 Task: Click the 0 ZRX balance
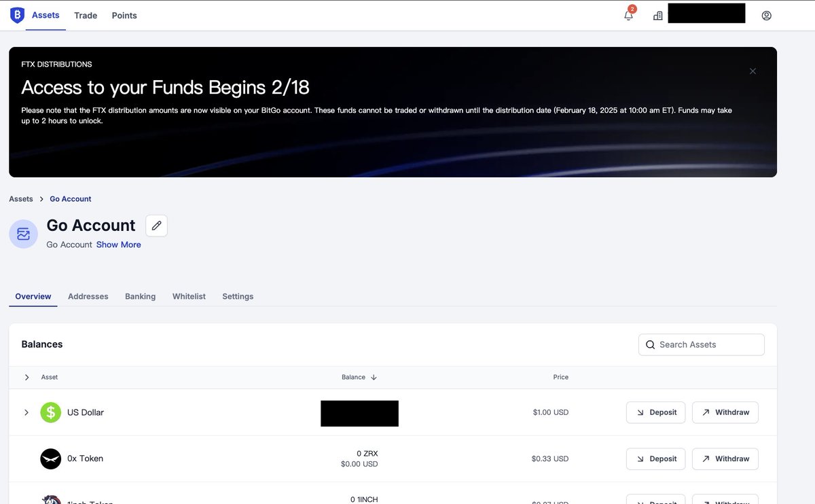[x=367, y=453]
